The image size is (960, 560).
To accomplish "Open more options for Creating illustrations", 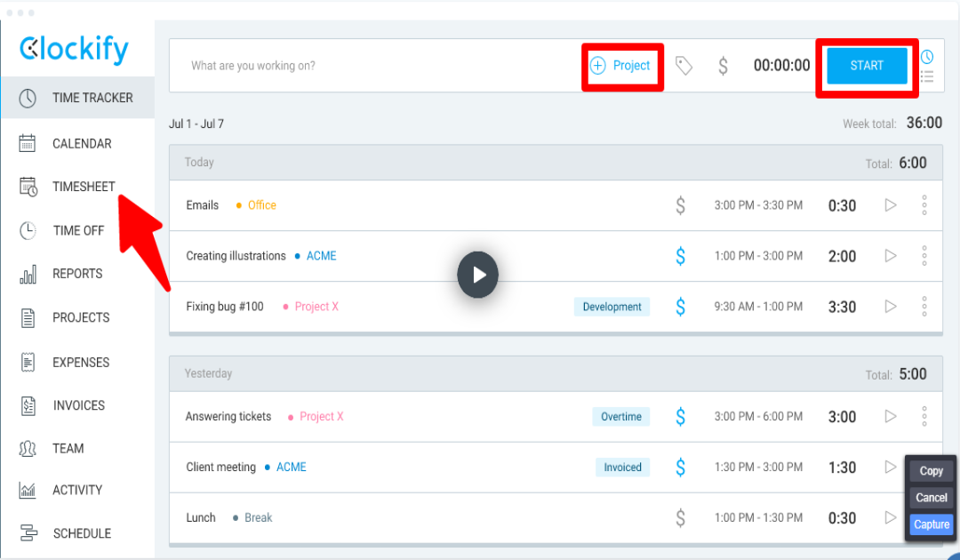I will click(x=924, y=256).
